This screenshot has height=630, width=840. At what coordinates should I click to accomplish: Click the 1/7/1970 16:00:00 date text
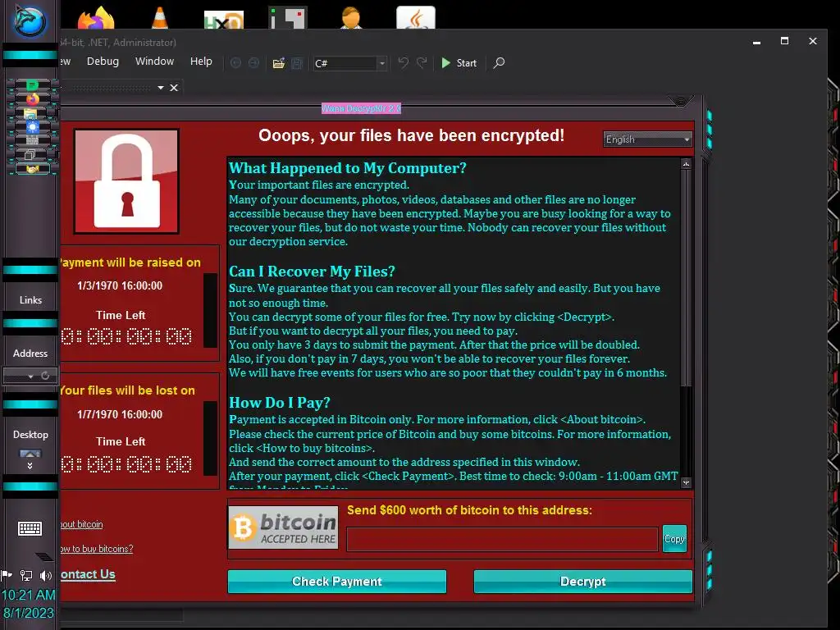click(120, 414)
